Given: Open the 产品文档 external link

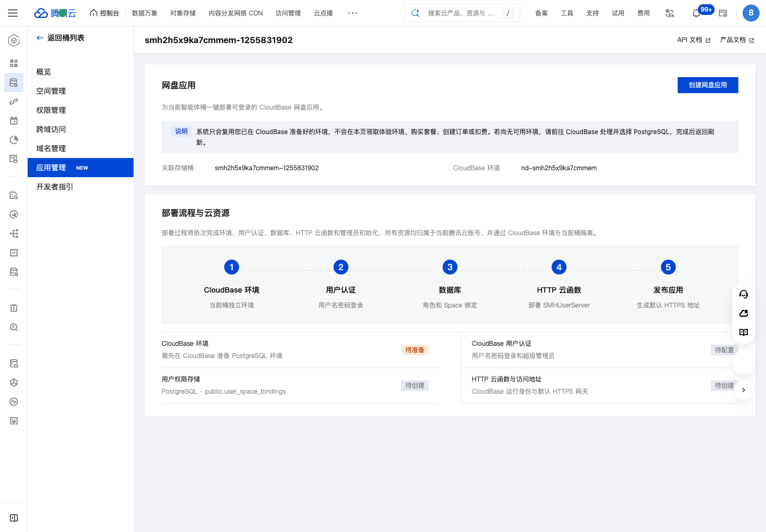Looking at the screenshot, I should 737,40.
